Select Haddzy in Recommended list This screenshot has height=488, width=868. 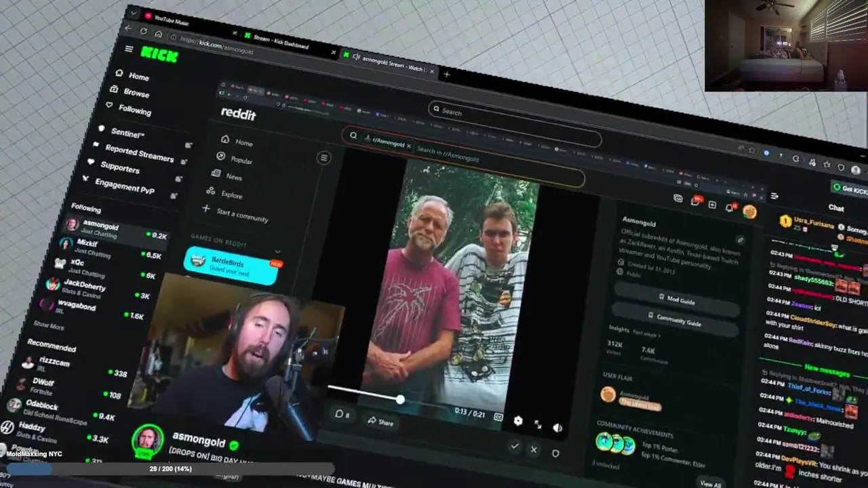point(54,431)
